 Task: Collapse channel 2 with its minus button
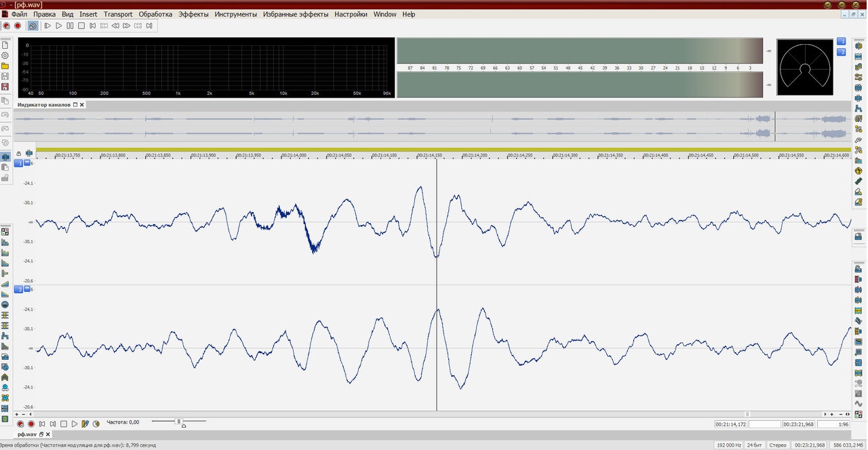click(27, 289)
